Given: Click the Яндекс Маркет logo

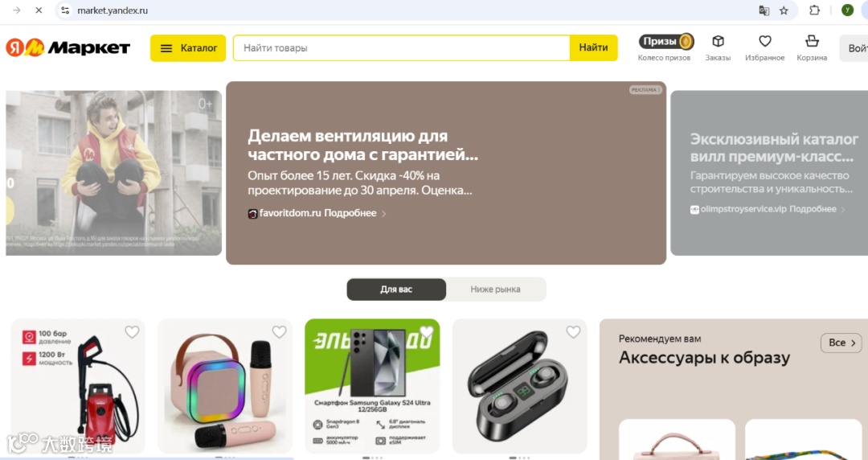Looking at the screenshot, I should 68,47.
